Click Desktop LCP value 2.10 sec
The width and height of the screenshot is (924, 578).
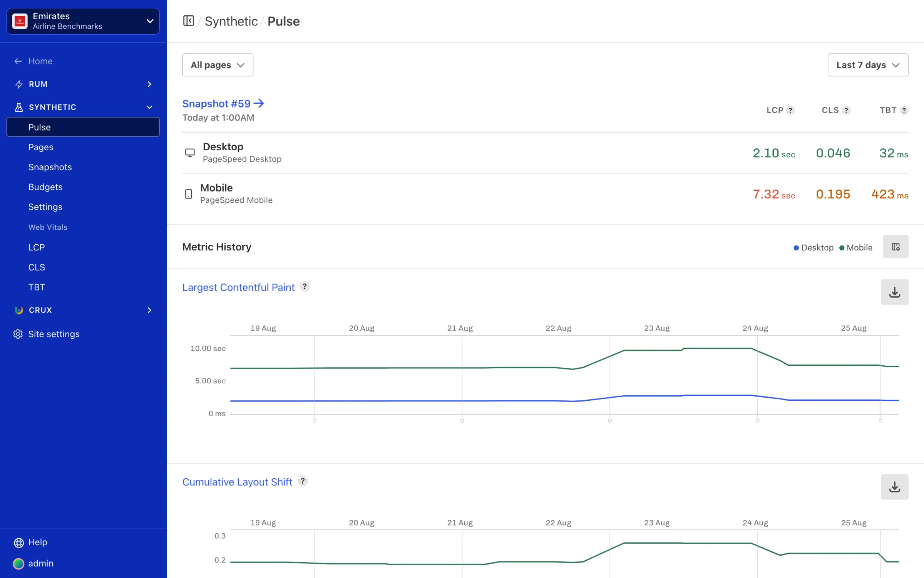[774, 153]
